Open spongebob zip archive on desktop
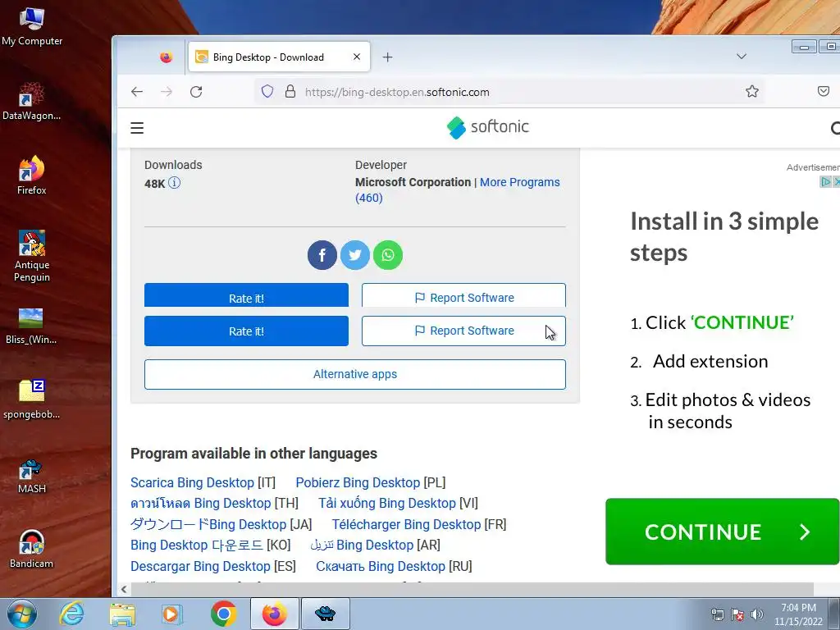This screenshot has width=840, height=630. tap(31, 399)
